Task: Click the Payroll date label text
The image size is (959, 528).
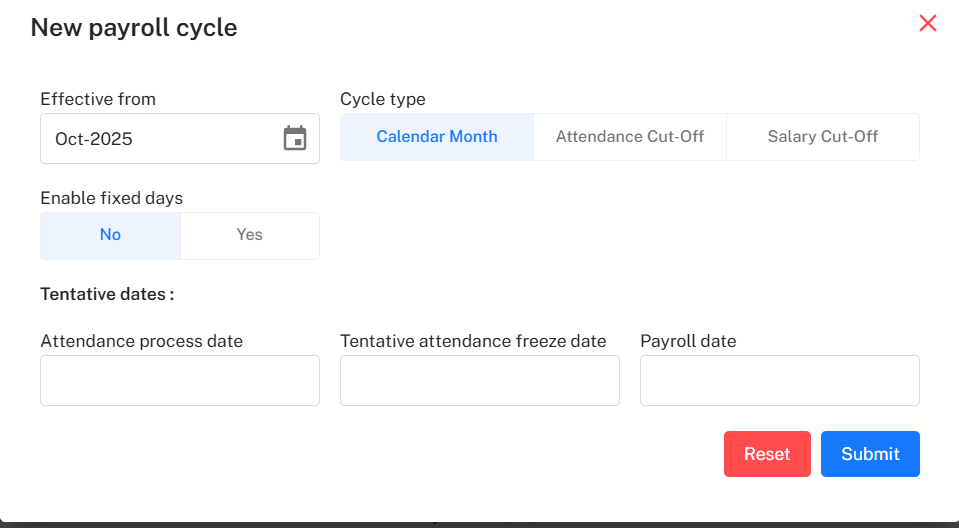Action: [x=688, y=341]
